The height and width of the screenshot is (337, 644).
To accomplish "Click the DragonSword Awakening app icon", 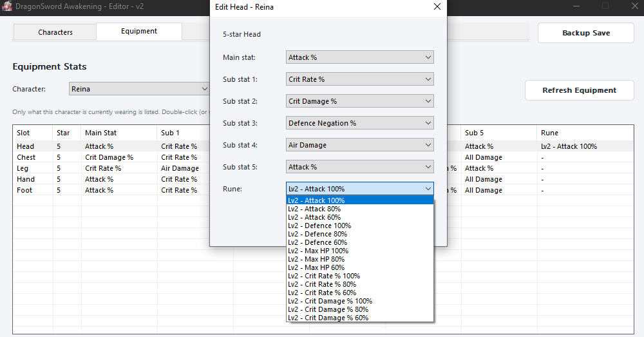I will (7, 6).
